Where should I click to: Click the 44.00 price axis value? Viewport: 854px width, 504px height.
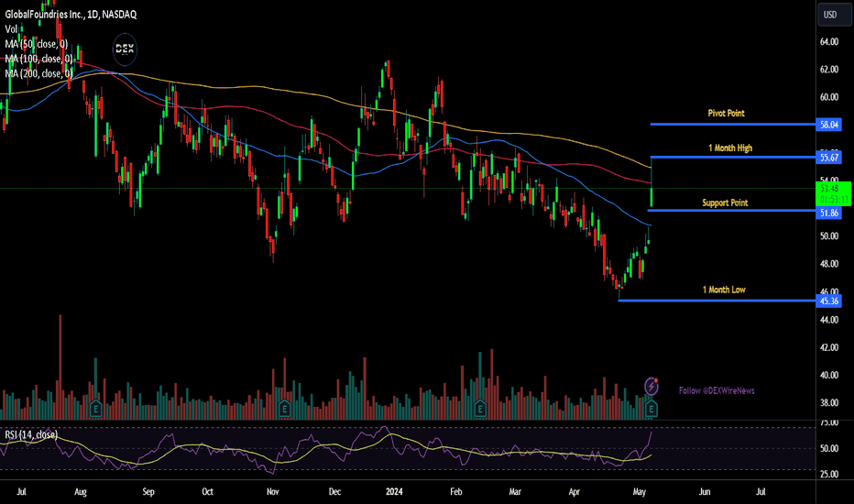[829, 320]
